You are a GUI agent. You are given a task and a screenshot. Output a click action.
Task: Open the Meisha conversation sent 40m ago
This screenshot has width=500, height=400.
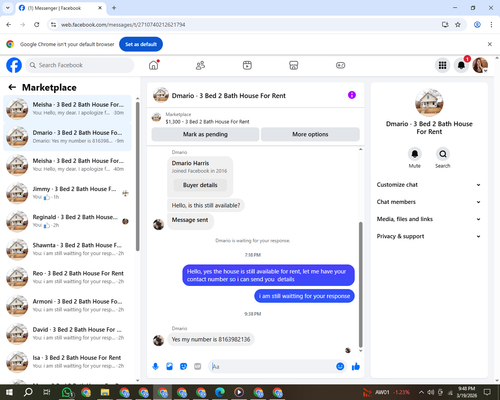(67, 165)
